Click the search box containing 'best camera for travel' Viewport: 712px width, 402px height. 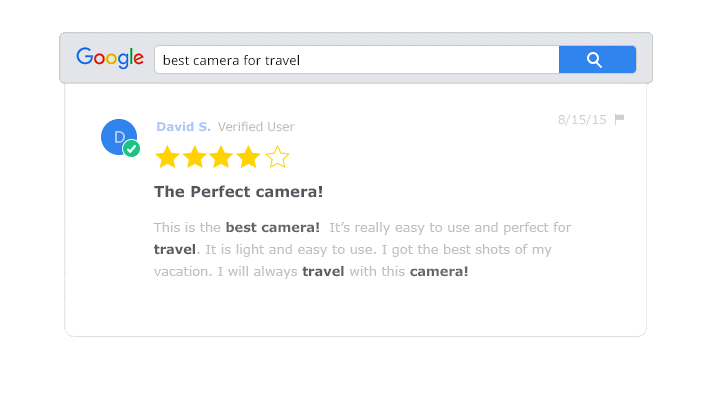pyautogui.click(x=356, y=60)
